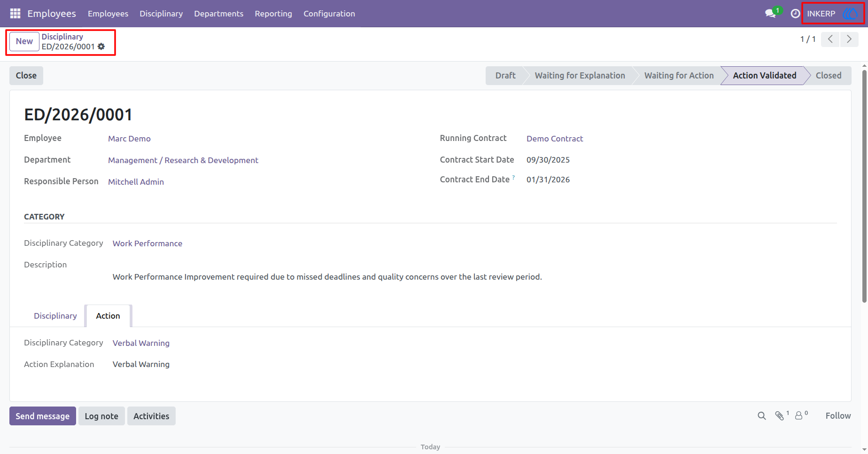The width and height of the screenshot is (868, 454).
Task: Set status to Waiting for Explanation
Action: point(580,76)
